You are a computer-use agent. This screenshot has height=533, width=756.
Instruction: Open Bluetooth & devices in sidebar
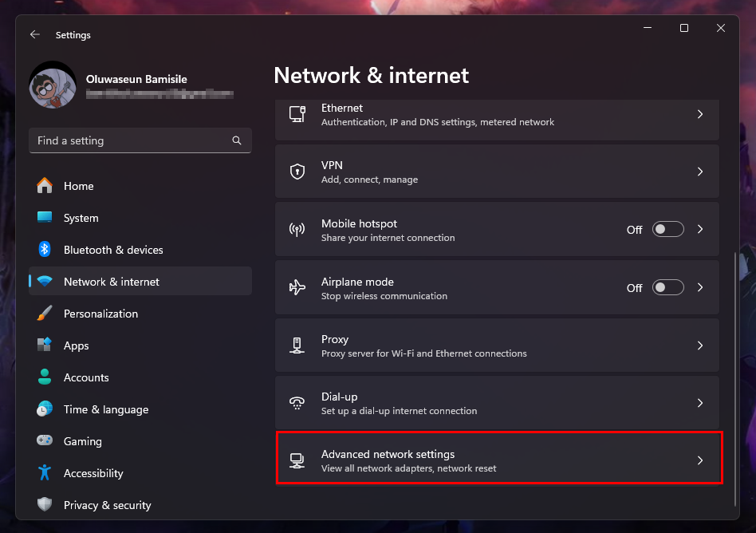[x=113, y=250]
